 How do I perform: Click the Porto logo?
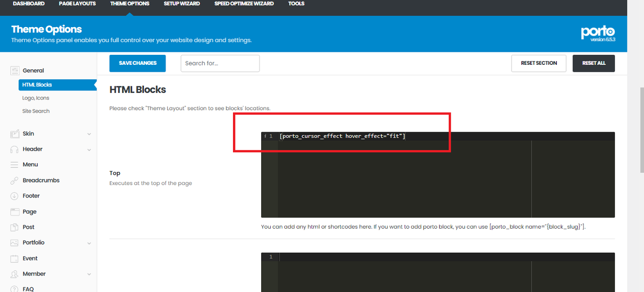(598, 32)
